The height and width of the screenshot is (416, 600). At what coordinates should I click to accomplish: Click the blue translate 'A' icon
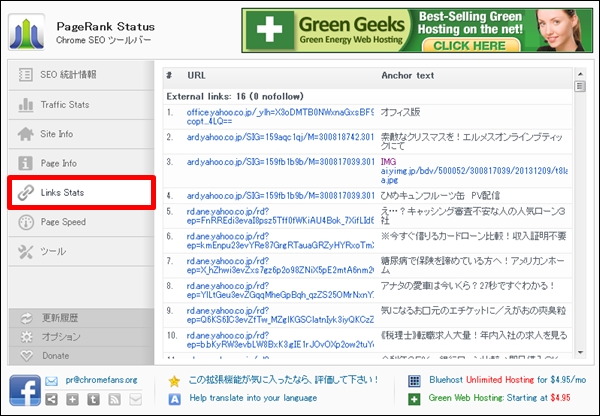click(x=174, y=399)
